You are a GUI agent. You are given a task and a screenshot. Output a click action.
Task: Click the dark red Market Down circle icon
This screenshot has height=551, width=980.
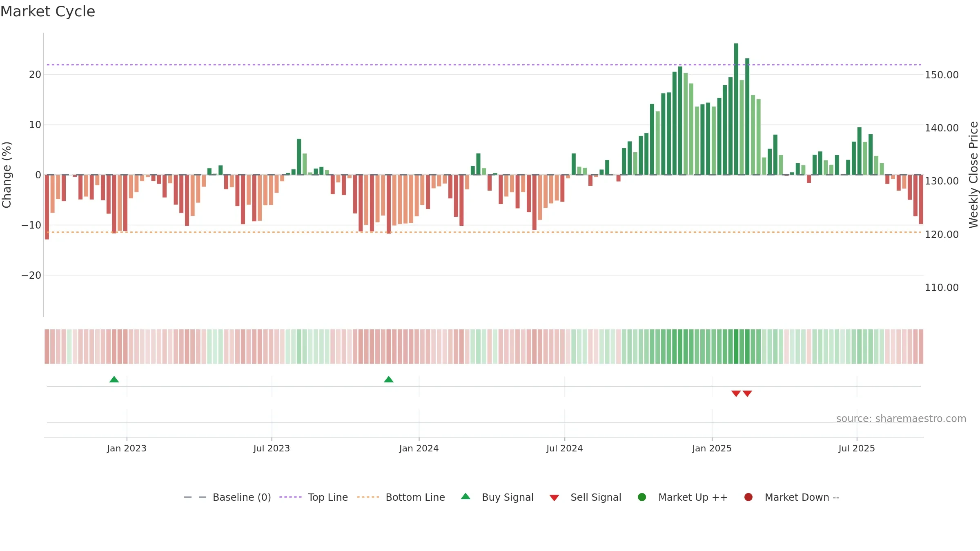click(x=748, y=497)
